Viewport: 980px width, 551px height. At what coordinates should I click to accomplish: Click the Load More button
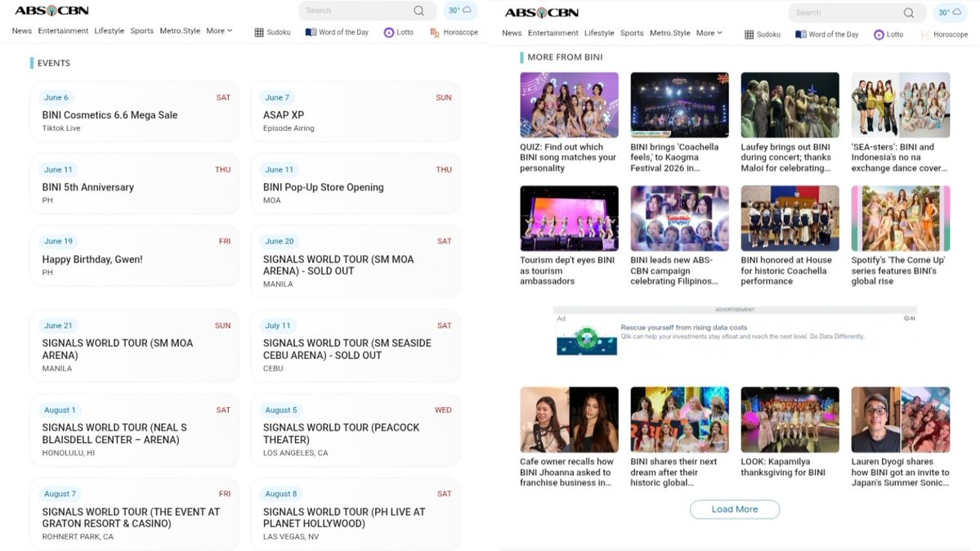734,509
